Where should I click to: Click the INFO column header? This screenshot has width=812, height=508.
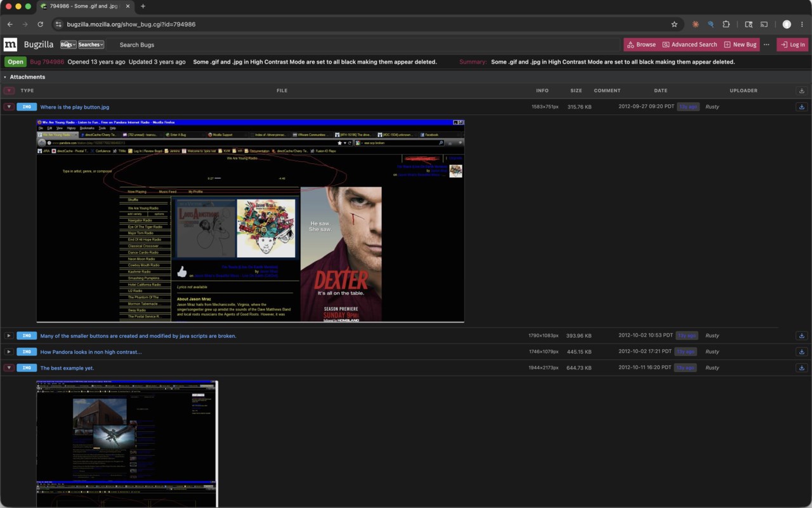click(x=542, y=91)
